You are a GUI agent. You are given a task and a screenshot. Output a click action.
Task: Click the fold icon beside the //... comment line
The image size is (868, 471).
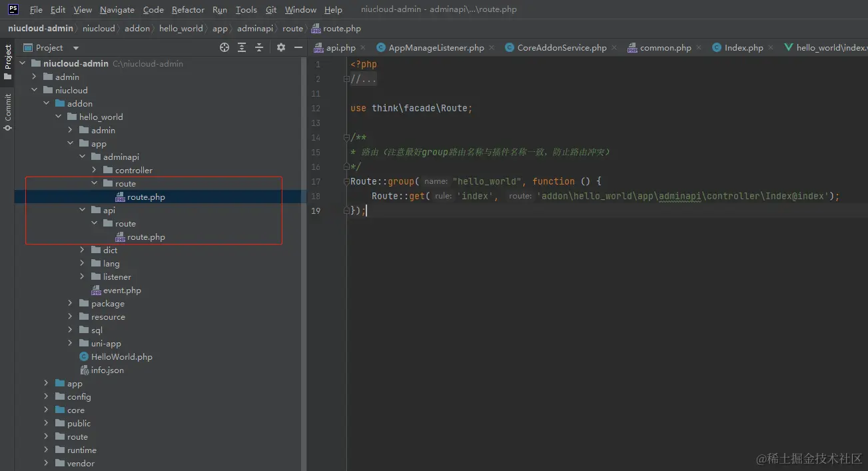[346, 79]
